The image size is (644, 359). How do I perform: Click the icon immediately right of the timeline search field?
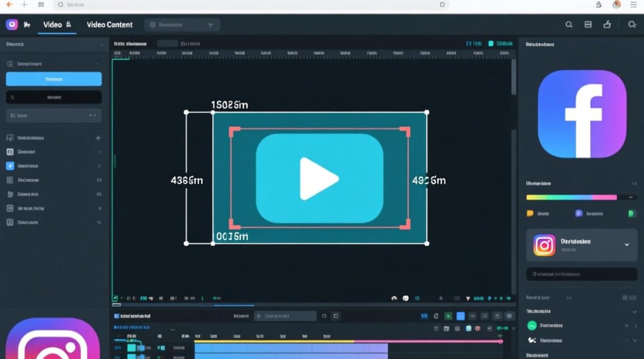pos(324,316)
